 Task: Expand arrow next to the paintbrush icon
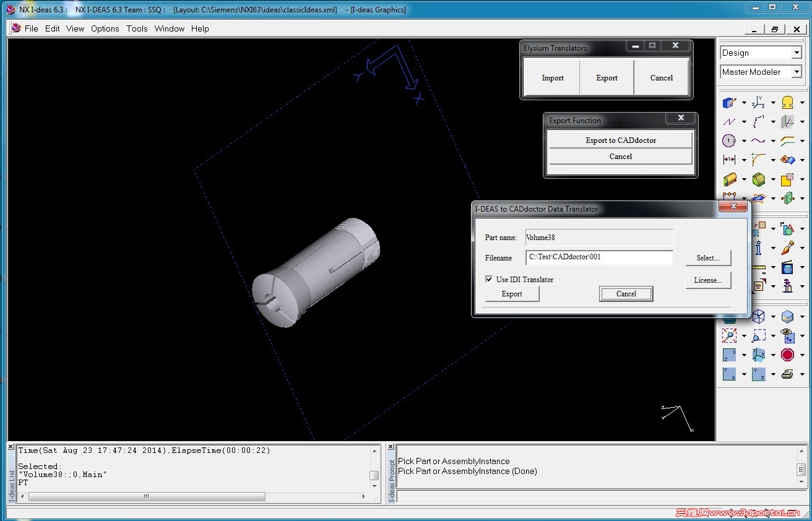[x=802, y=249]
